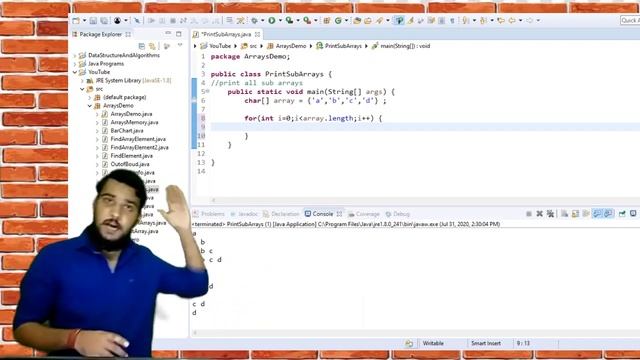The image size is (640, 360).
Task: Click the New Java Package icon
Action: pos(326,20)
